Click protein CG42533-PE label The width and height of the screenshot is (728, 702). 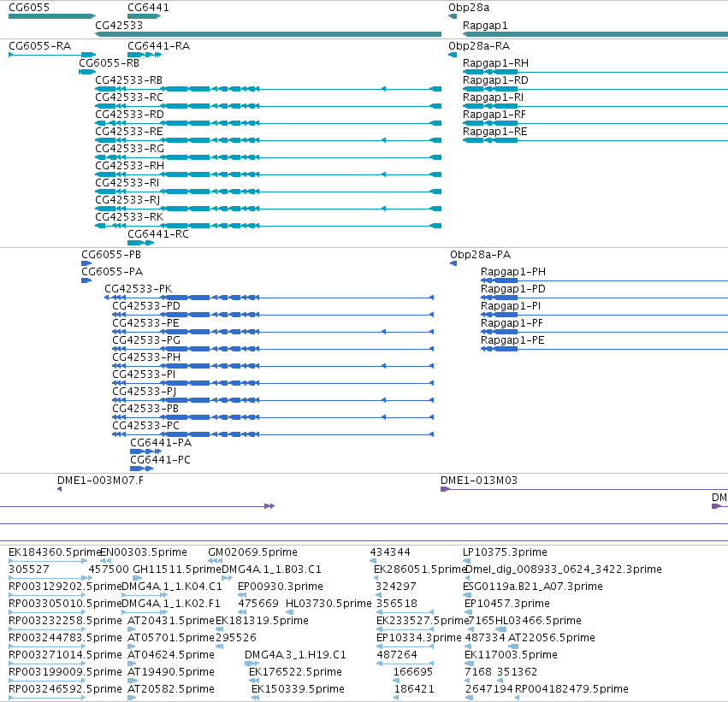145,323
